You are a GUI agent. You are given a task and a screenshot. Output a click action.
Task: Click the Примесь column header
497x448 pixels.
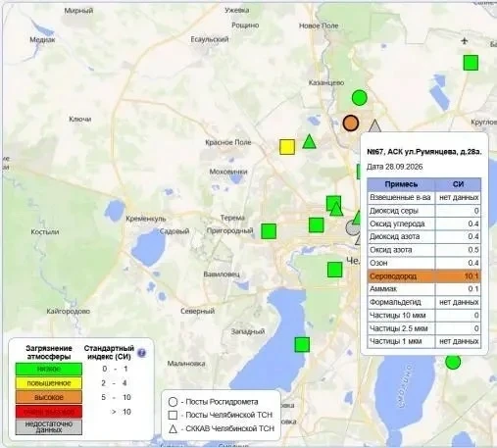(401, 184)
